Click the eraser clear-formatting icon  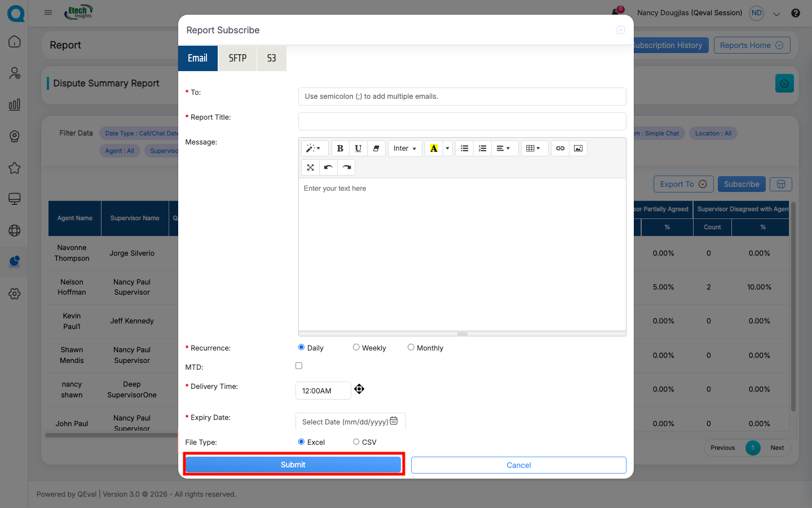(376, 148)
